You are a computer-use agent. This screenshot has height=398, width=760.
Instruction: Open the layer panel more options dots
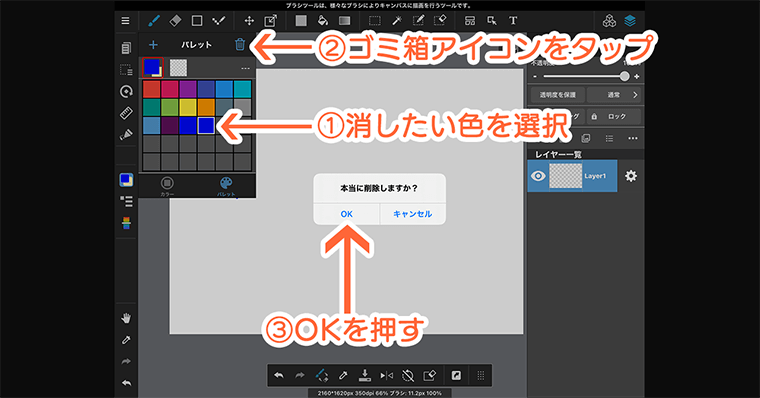(633, 139)
